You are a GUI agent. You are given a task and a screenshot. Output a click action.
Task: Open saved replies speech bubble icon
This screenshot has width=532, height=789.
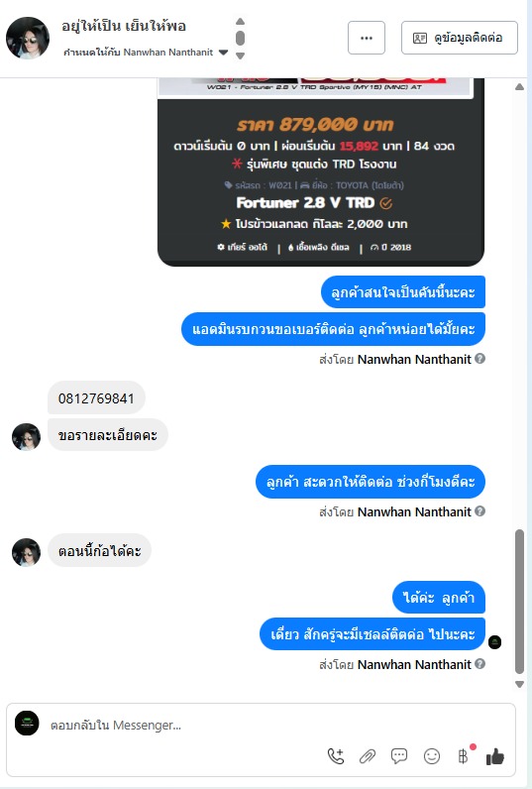coord(399,755)
